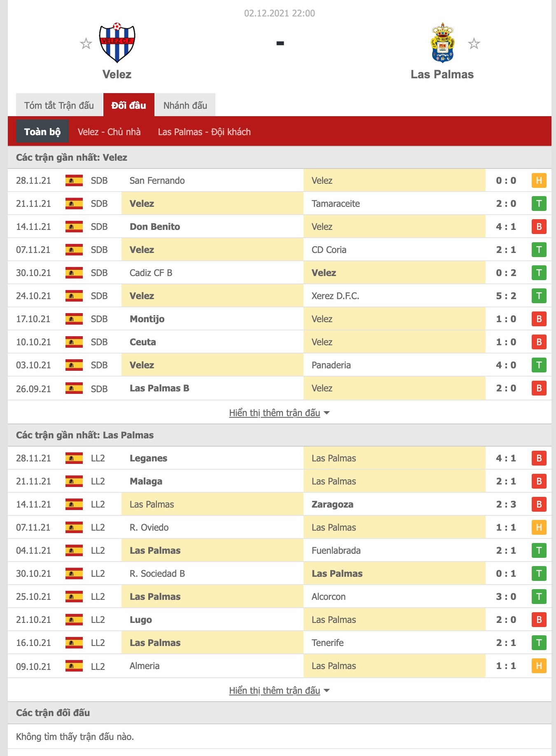This screenshot has height=756, width=556.
Task: Click the B badge for Leganes match
Action: [x=539, y=458]
